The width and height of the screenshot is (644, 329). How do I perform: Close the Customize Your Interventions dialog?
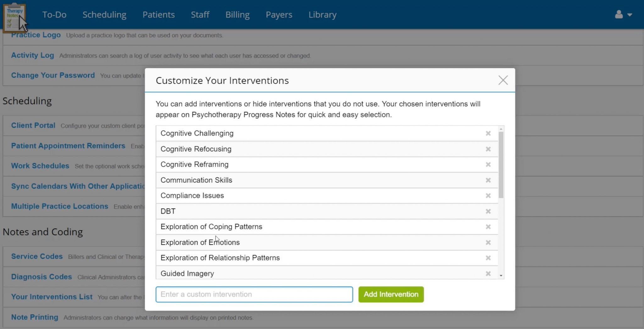tap(503, 80)
